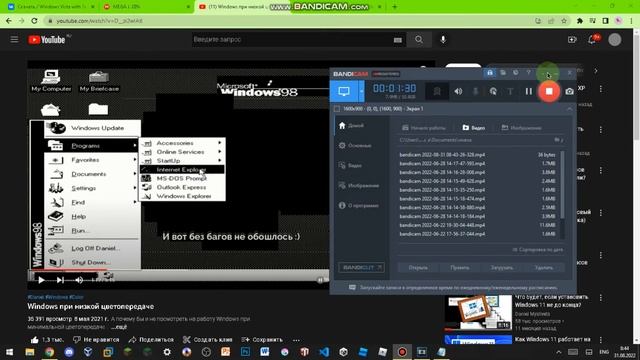Go to the YouTube home logo

pyautogui.click(x=47, y=40)
